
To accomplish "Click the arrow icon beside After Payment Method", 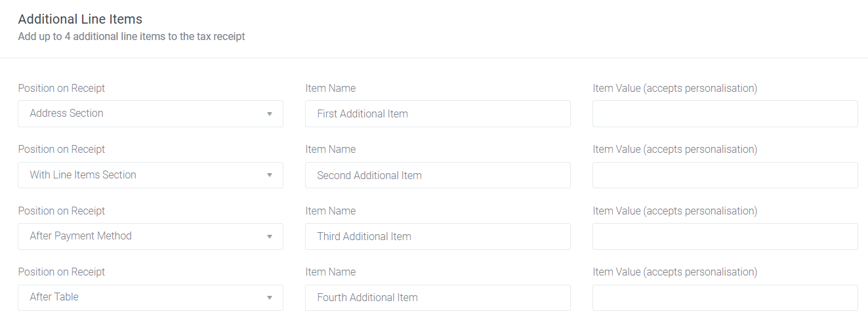I will point(269,237).
